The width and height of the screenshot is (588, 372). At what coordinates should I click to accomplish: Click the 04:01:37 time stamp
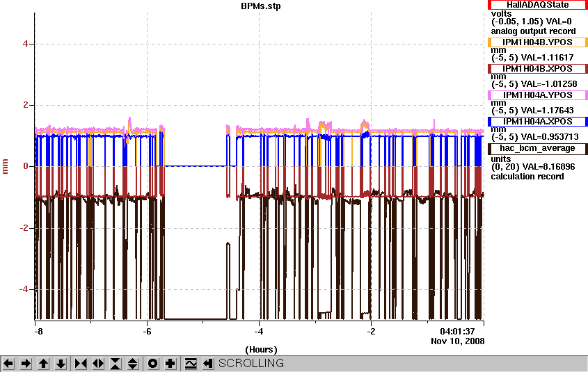click(x=457, y=332)
